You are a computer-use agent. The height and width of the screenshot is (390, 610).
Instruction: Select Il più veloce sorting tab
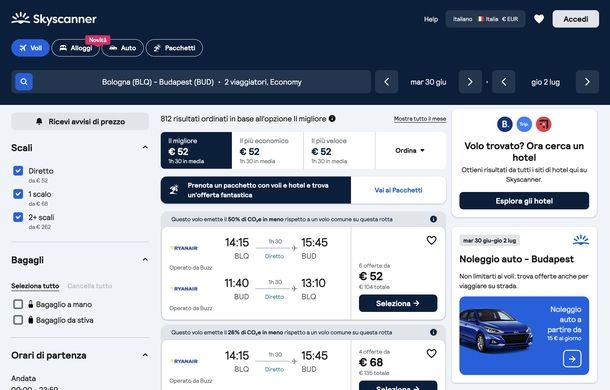click(339, 151)
